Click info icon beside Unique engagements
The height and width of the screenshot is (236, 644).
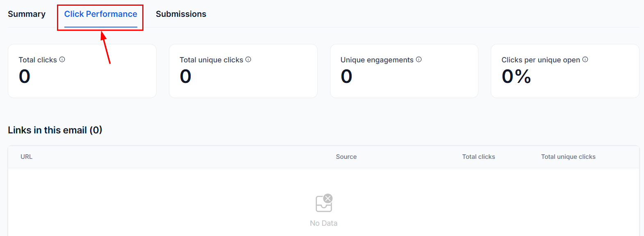[x=419, y=60]
